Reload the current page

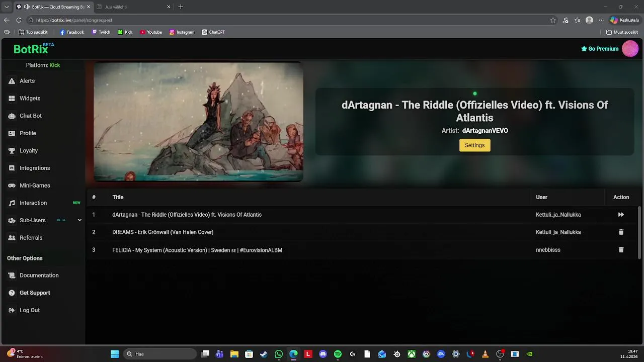coord(19,20)
